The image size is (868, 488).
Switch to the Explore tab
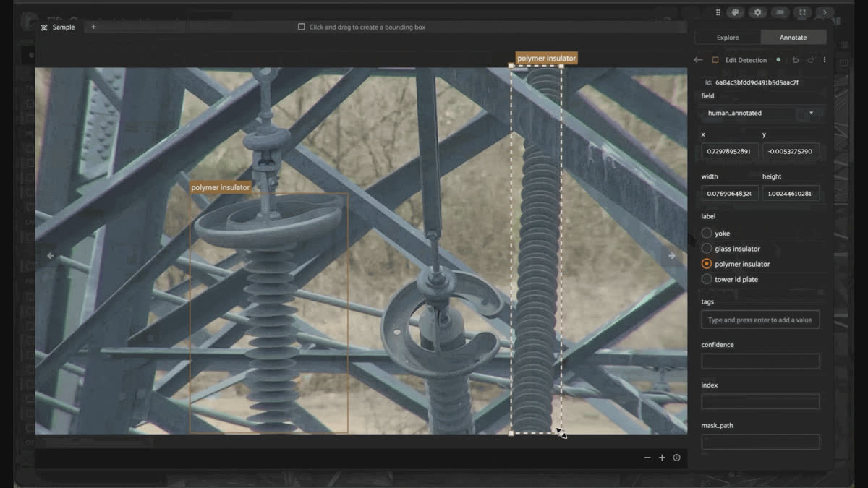[x=728, y=38]
